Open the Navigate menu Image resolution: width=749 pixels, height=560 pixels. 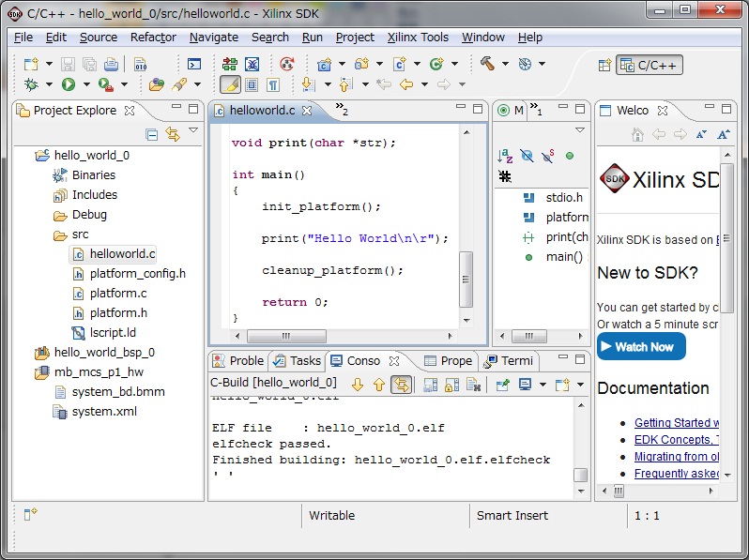[213, 38]
